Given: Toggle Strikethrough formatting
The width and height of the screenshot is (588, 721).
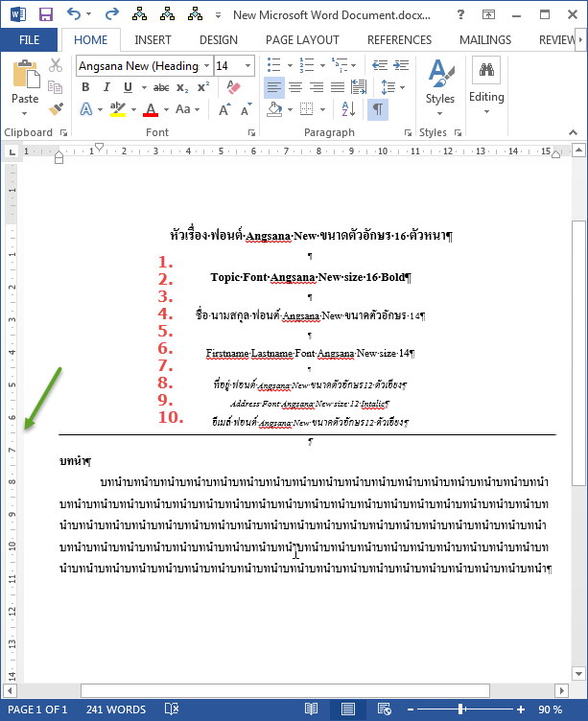Looking at the screenshot, I should (161, 87).
